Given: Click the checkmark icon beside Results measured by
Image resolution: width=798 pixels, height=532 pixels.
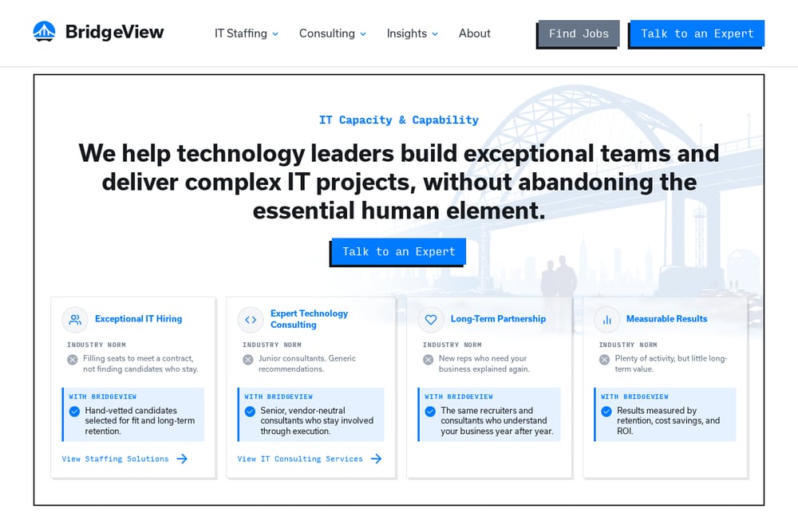Looking at the screenshot, I should 606,412.
